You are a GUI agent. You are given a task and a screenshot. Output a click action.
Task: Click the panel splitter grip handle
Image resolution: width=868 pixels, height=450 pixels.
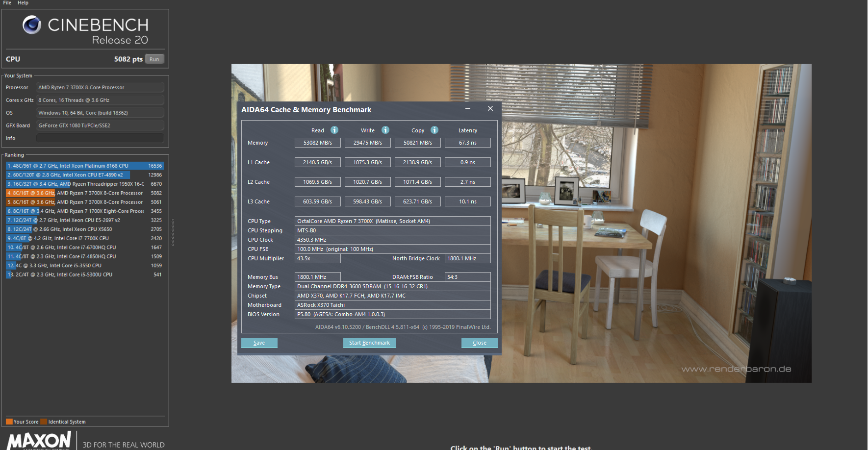(173, 232)
